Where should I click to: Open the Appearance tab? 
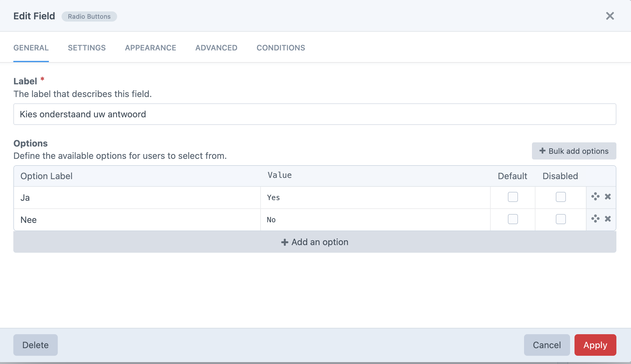[x=150, y=48]
